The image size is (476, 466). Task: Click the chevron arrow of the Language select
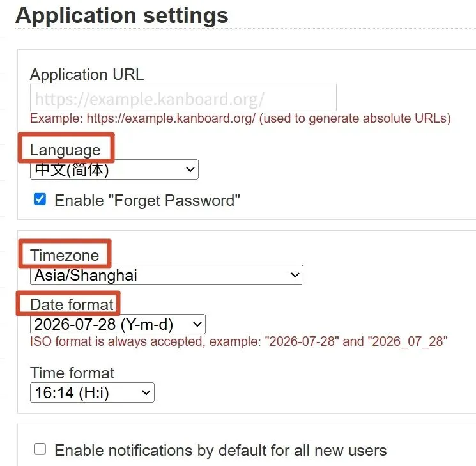click(x=190, y=169)
